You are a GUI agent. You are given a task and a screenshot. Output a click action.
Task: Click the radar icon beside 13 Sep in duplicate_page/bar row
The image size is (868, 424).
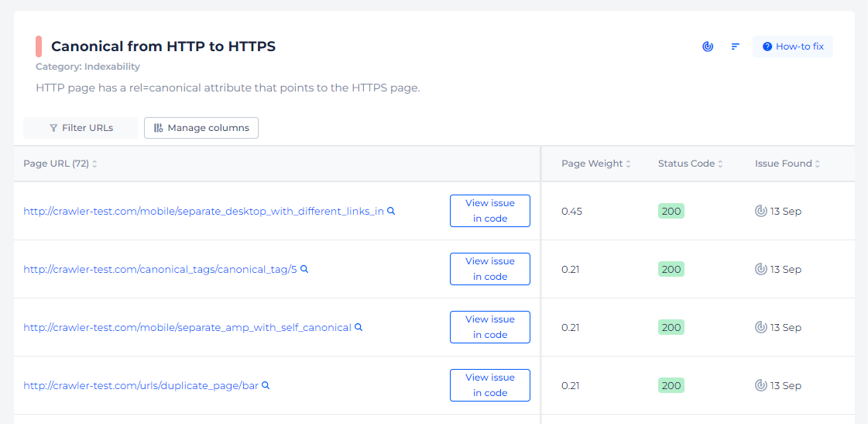click(x=761, y=386)
